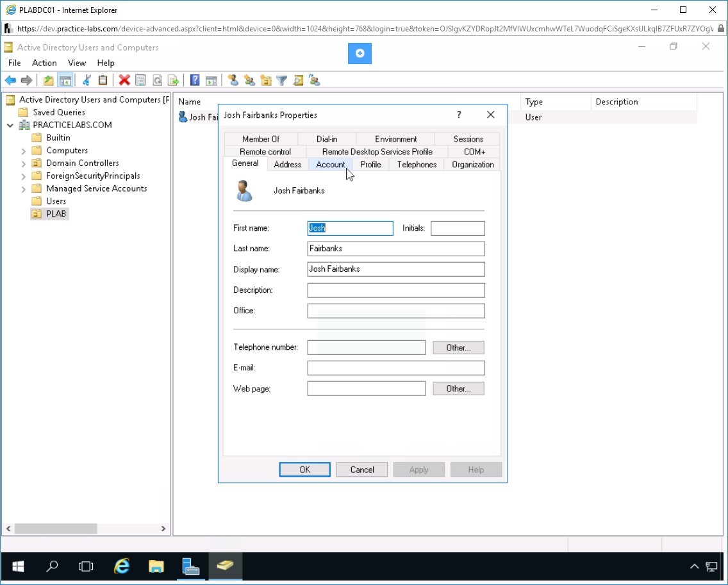Click Create new group icon in toolbar
Screen dimensions: 728x585
pos(250,80)
